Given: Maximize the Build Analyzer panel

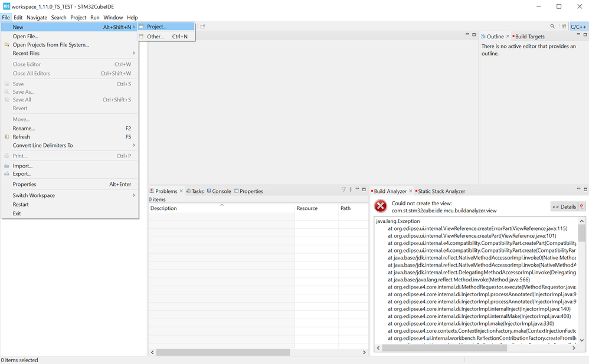Looking at the screenshot, I should (x=585, y=189).
